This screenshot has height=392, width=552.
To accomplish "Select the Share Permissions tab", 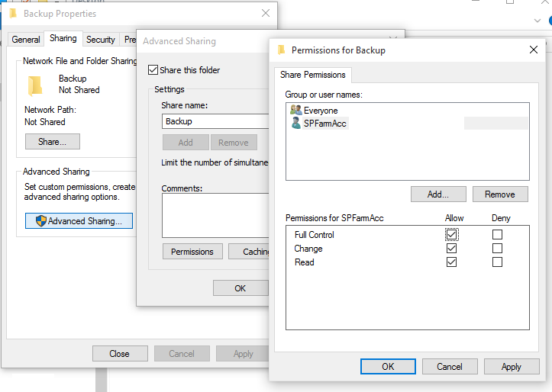I will pos(312,75).
